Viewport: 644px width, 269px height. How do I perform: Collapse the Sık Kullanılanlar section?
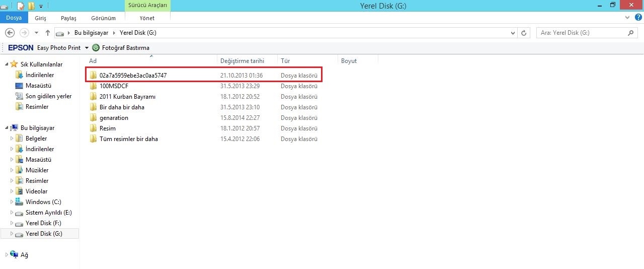[x=7, y=64]
